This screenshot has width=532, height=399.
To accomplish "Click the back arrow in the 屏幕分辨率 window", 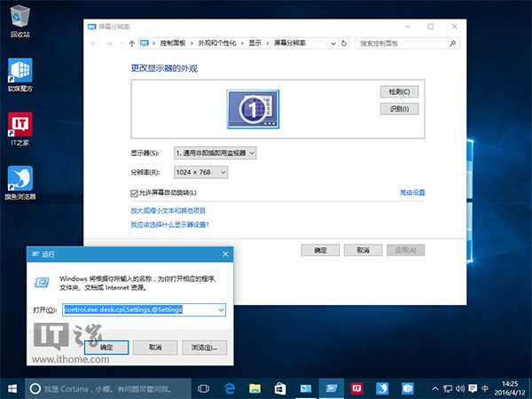I will (x=94, y=43).
